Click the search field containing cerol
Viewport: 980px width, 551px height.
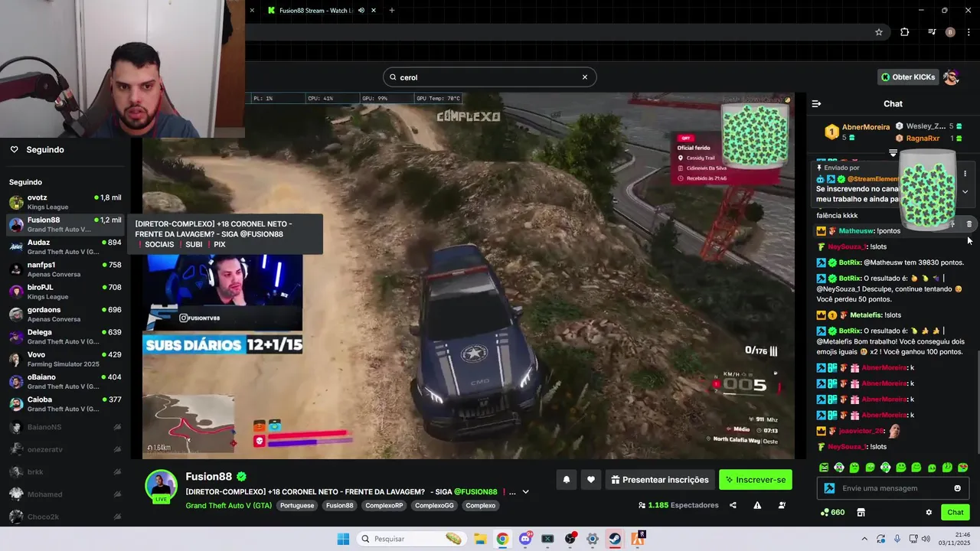pyautogui.click(x=489, y=77)
